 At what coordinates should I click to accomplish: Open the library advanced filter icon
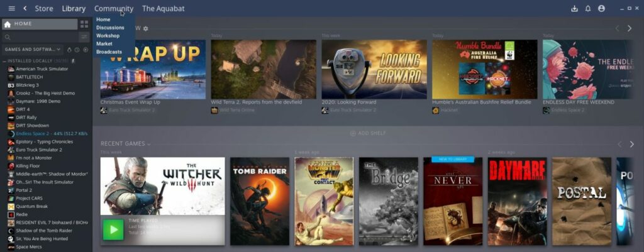(x=84, y=37)
